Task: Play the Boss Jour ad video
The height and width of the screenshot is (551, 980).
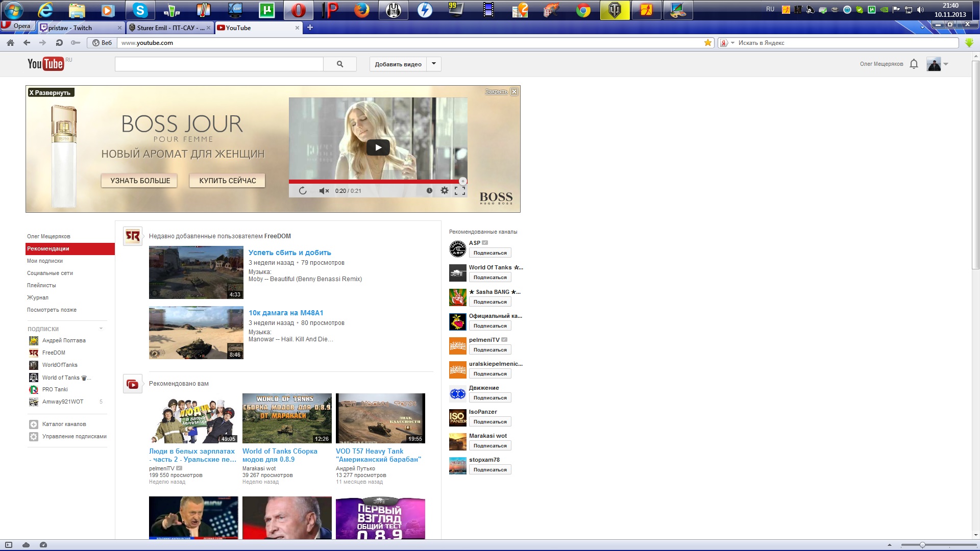Action: pos(378,147)
